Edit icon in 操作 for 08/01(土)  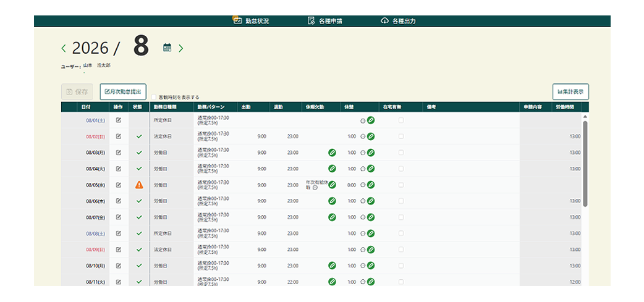coord(118,120)
